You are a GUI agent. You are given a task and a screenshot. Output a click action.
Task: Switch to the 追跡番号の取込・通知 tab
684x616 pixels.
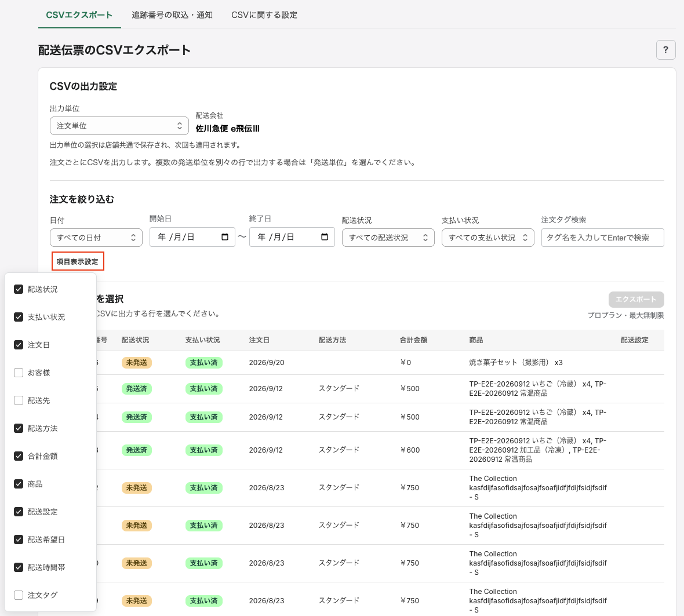tap(172, 15)
